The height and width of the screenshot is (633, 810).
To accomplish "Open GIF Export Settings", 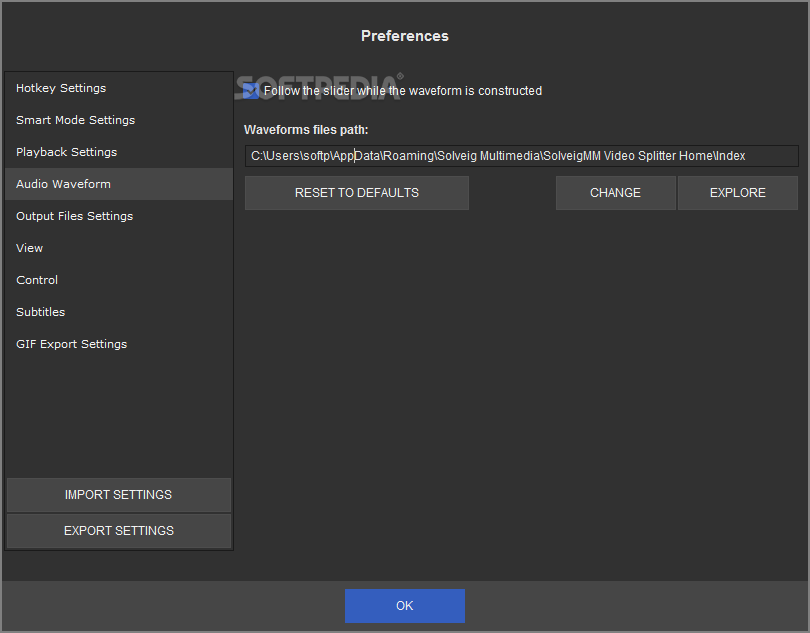I will point(119,344).
